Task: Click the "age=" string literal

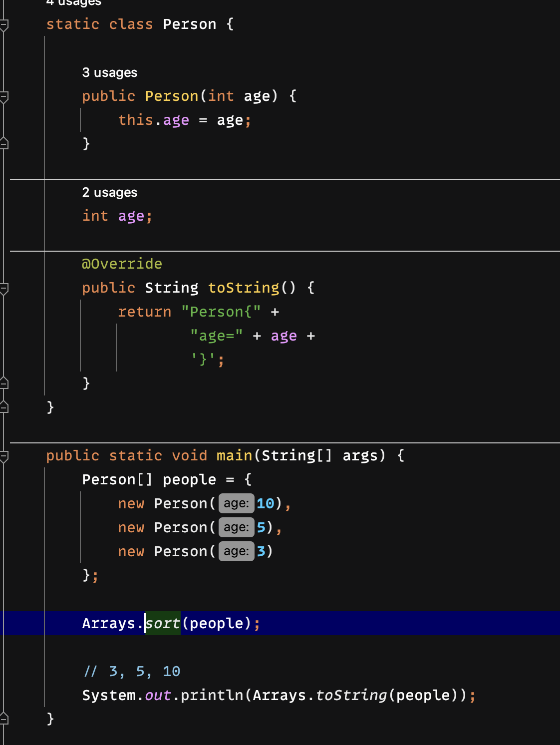Action: coord(217,336)
